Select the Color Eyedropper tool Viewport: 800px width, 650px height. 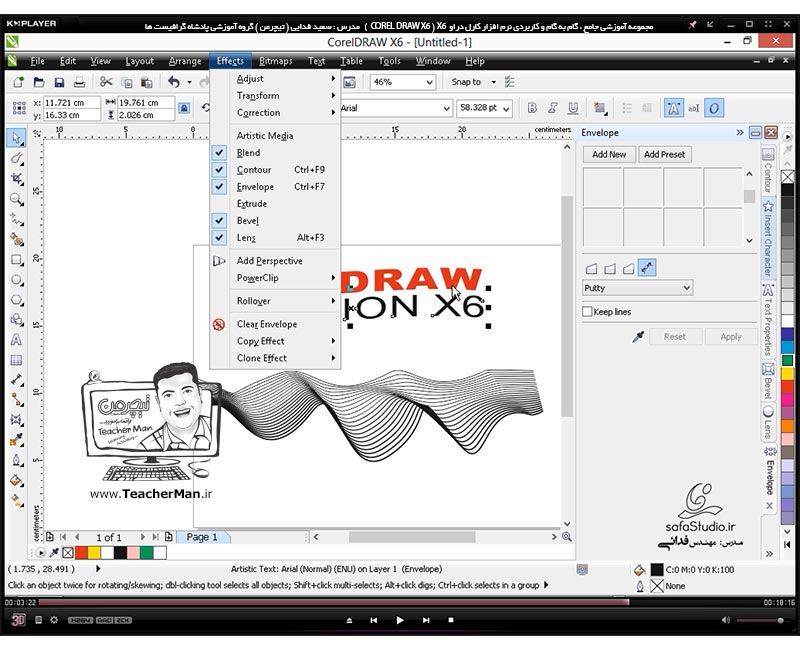17,439
